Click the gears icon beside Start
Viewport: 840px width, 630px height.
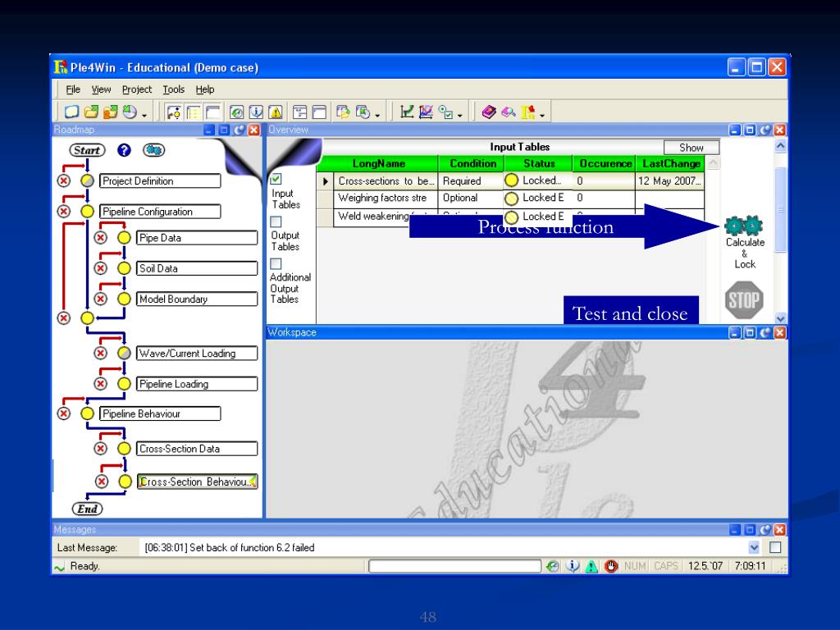pyautogui.click(x=153, y=150)
